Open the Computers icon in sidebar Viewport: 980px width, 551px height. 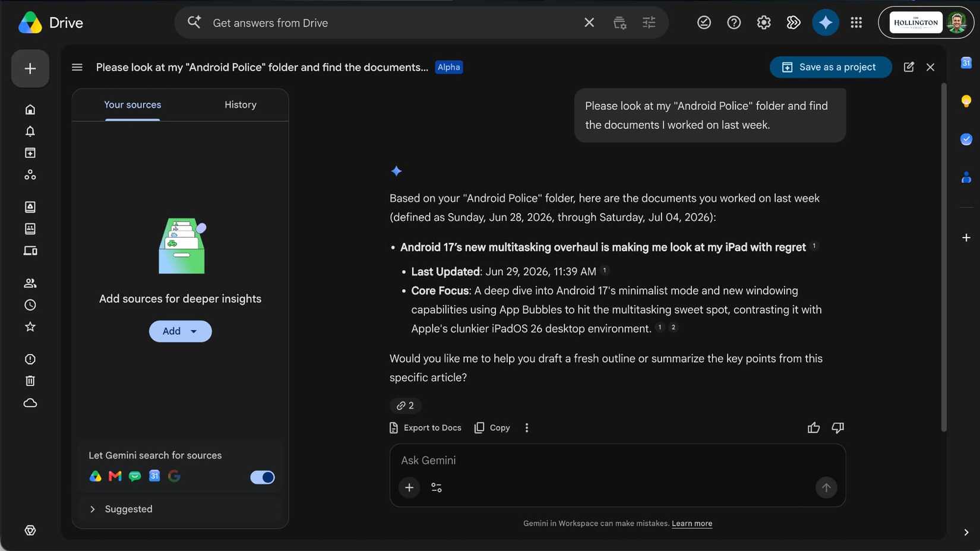(x=30, y=251)
